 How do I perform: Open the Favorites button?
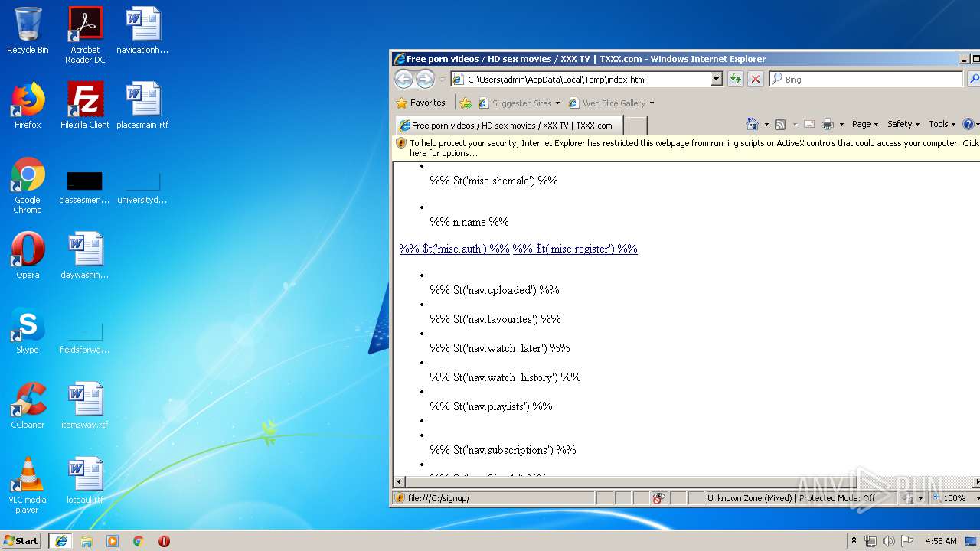coord(420,103)
